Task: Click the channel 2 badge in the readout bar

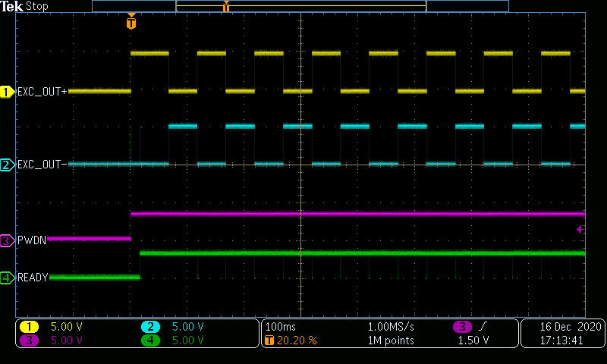Action: [x=150, y=327]
